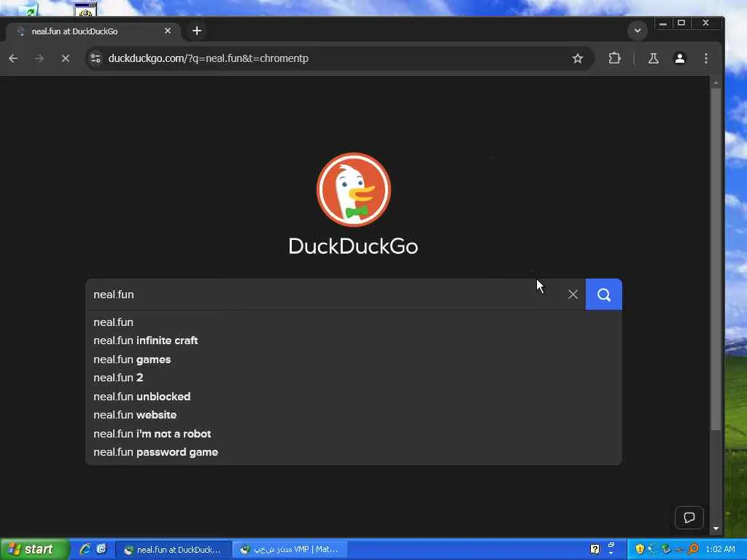Open a new tab with plus button
The height and width of the screenshot is (560, 747).
point(197,31)
